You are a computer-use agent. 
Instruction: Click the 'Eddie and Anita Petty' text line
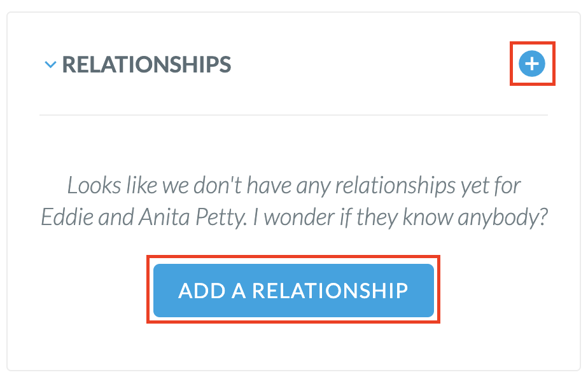pos(143,217)
